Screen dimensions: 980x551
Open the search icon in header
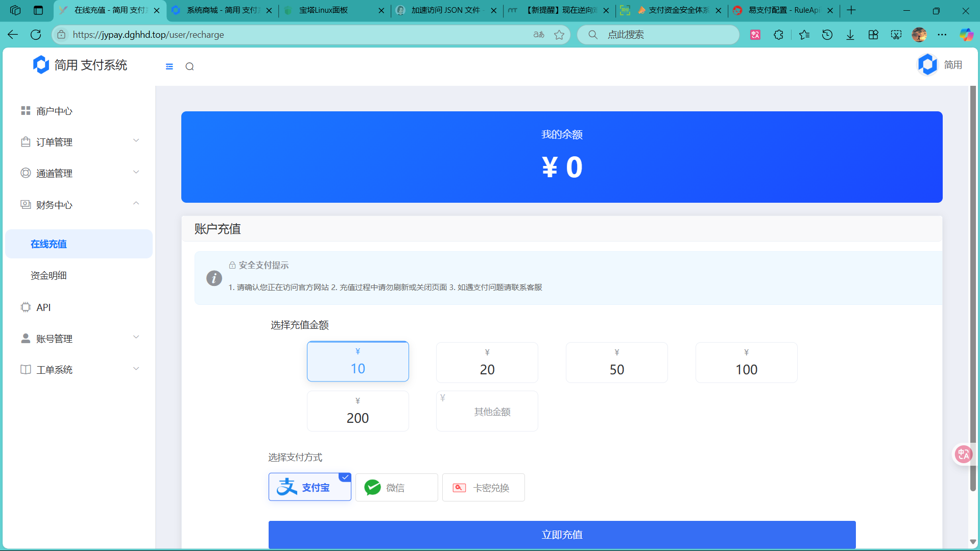[x=189, y=66]
